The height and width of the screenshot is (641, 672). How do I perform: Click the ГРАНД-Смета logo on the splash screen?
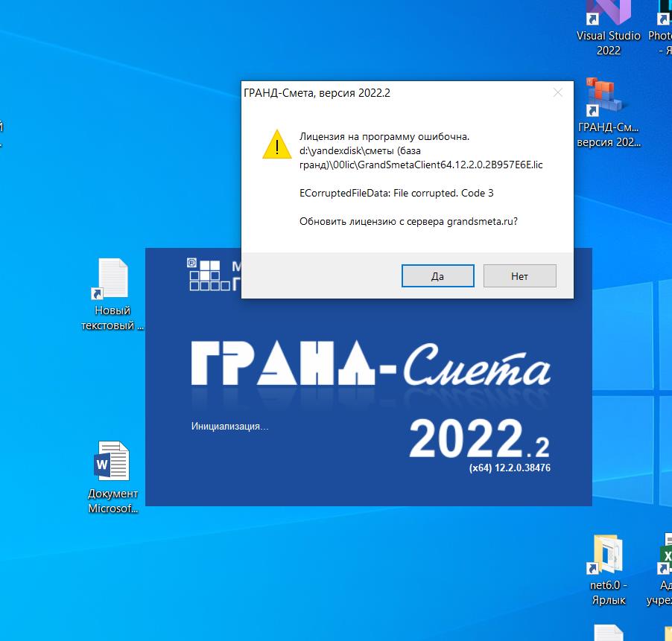tap(371, 364)
